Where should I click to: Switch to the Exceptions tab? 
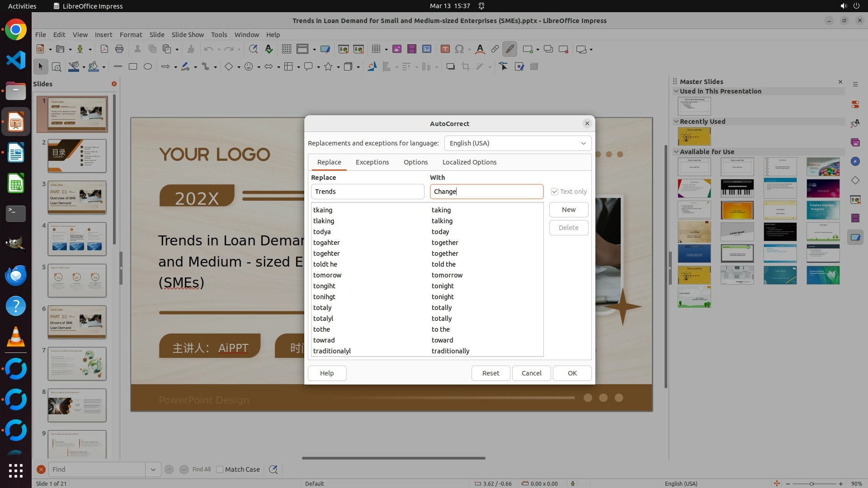372,162
